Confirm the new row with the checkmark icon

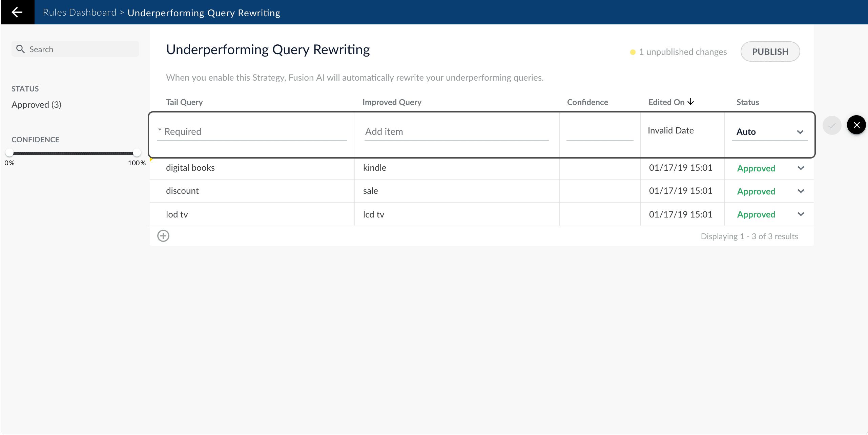tap(832, 125)
